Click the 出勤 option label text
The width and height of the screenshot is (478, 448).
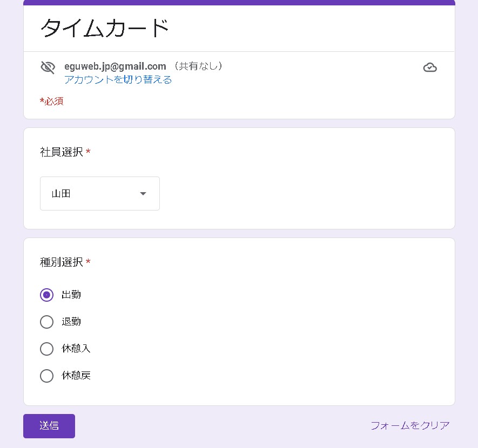coord(71,295)
